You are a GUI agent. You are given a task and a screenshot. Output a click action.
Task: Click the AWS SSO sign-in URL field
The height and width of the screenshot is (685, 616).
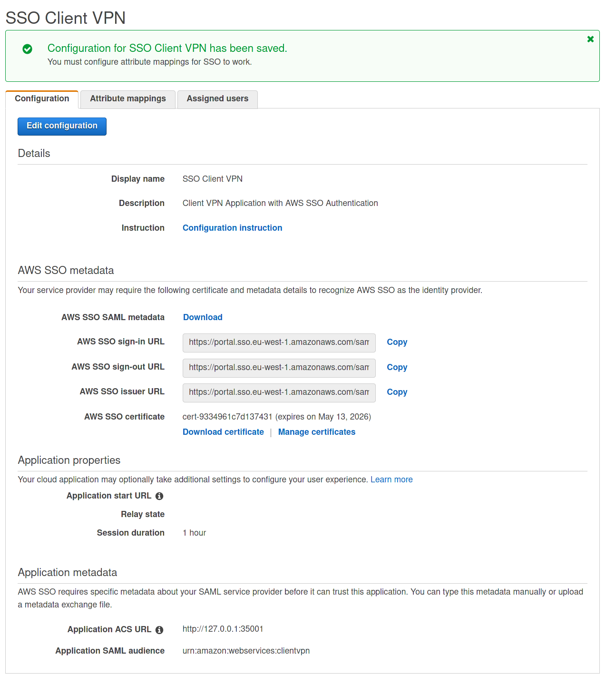[x=279, y=342]
